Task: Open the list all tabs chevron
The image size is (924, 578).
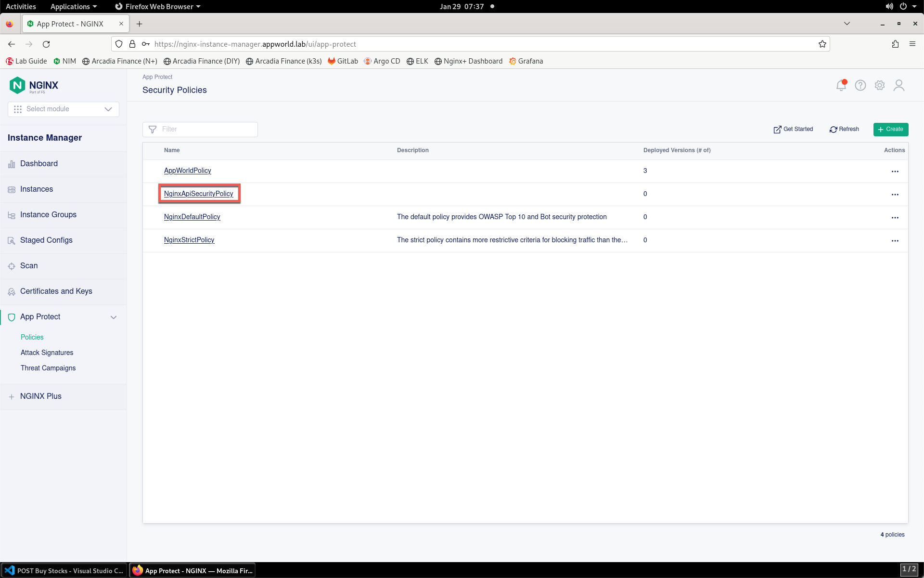Action: coord(847,24)
